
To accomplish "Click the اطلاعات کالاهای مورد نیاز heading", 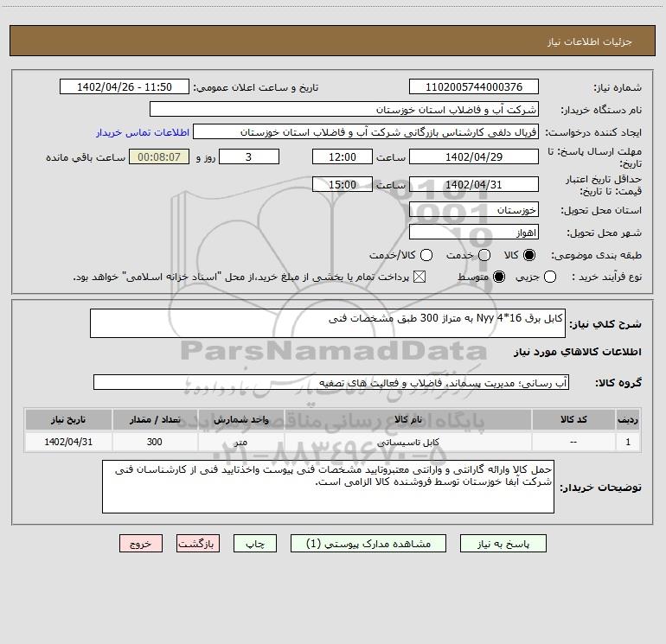I will (577, 352).
